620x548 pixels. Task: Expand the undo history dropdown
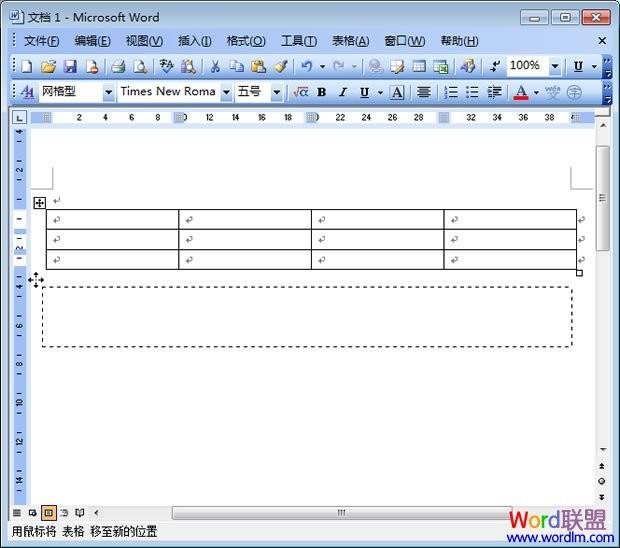(x=323, y=67)
